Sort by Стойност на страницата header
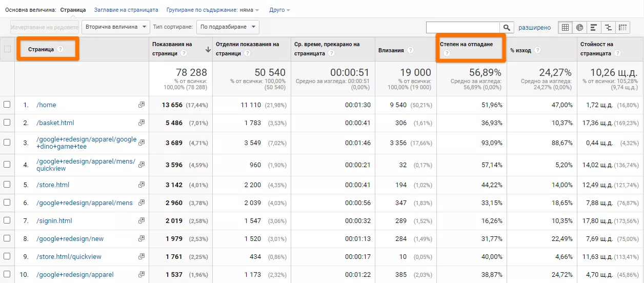This screenshot has height=283, width=644. tap(597, 49)
